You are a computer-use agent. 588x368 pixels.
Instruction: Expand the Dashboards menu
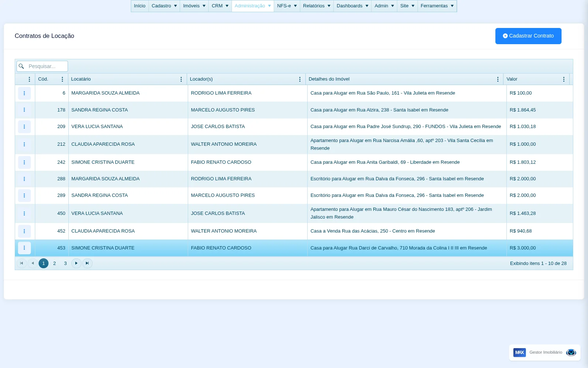tap(352, 6)
